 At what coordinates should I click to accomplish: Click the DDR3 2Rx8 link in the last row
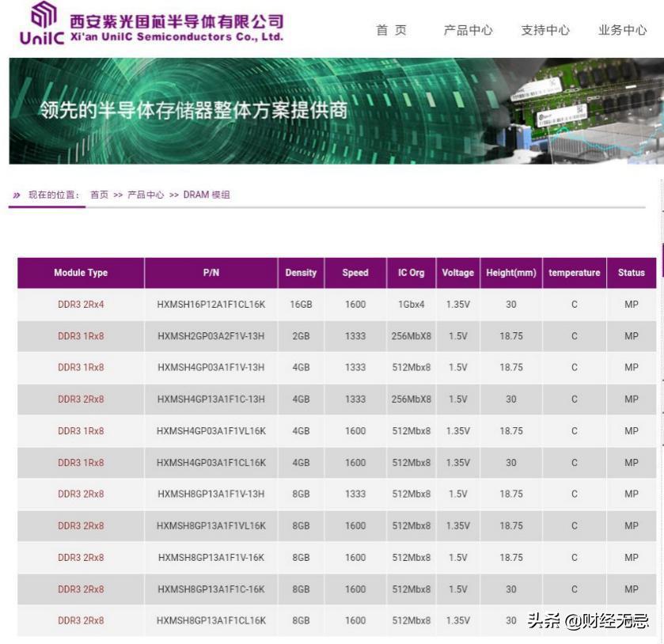80,620
